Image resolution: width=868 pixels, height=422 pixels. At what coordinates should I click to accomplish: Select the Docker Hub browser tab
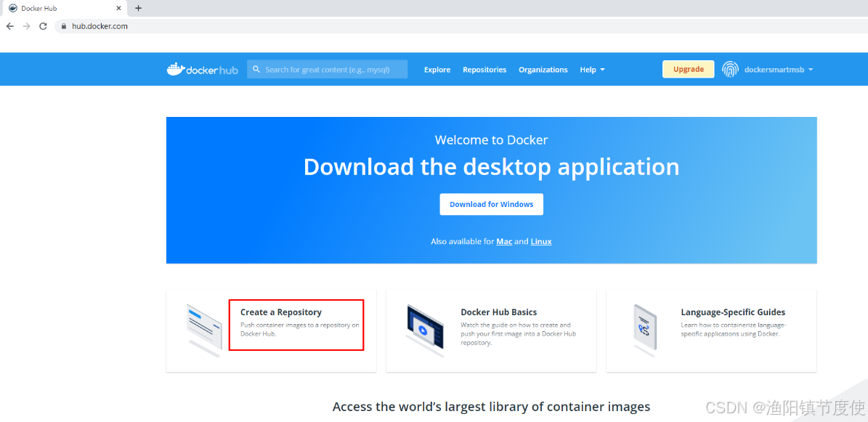pos(64,8)
